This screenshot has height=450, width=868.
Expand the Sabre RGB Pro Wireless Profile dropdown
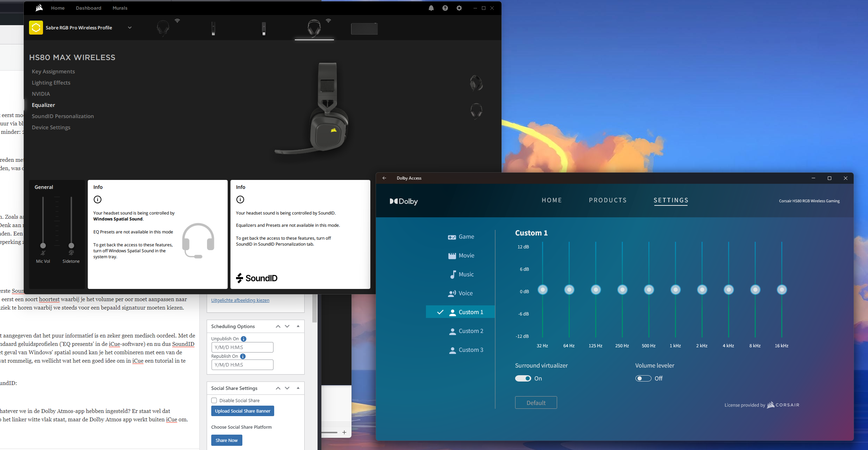point(130,28)
